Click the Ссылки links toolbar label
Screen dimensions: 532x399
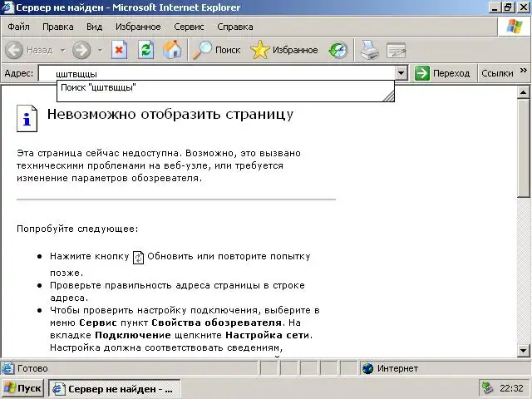tap(497, 73)
